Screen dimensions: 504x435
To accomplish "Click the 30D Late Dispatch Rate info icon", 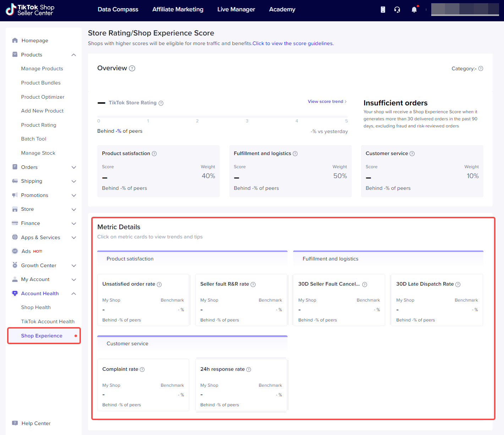I will pyautogui.click(x=458, y=285).
